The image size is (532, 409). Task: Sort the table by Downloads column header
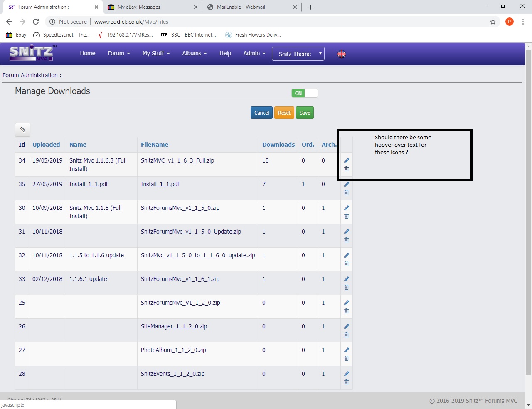pos(278,145)
